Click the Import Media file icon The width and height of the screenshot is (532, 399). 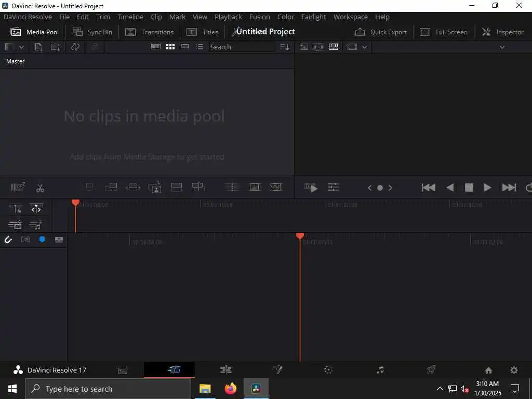[38, 47]
